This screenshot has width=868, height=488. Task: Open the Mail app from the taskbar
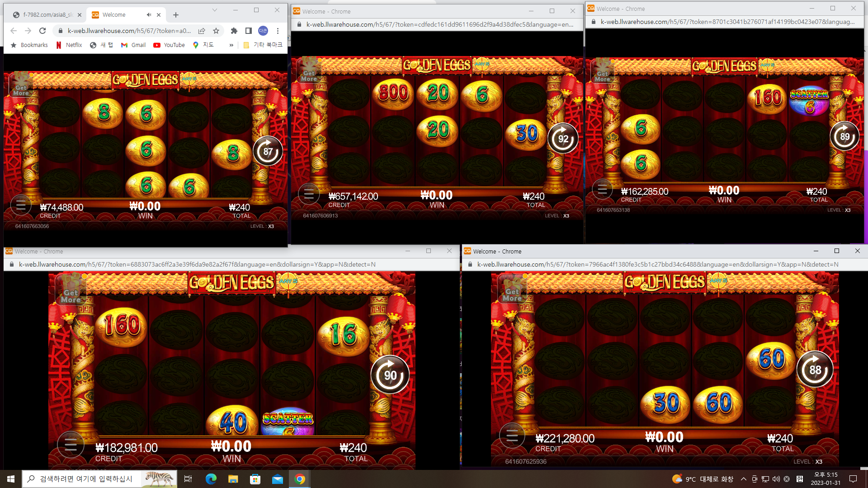[x=277, y=479]
